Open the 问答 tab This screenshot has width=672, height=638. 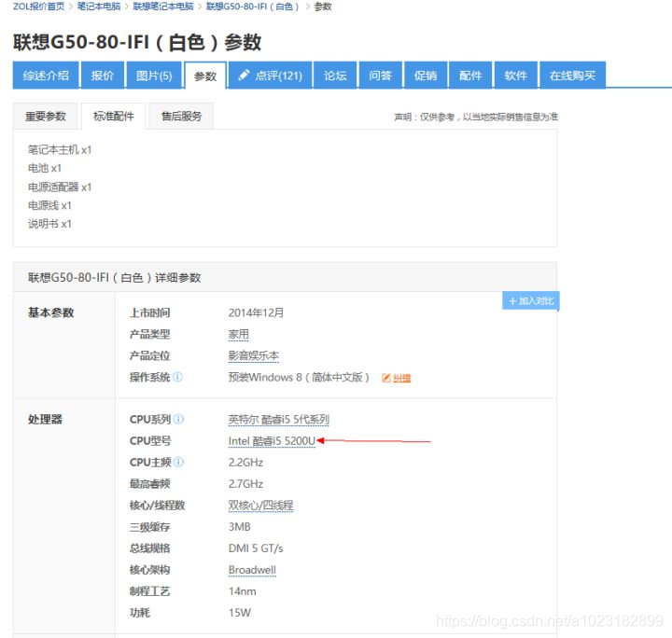[x=380, y=76]
